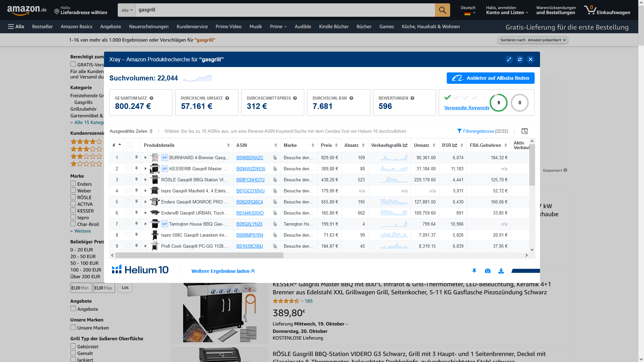
Task: Click the Amazon search magnifier button
Action: 442,10
